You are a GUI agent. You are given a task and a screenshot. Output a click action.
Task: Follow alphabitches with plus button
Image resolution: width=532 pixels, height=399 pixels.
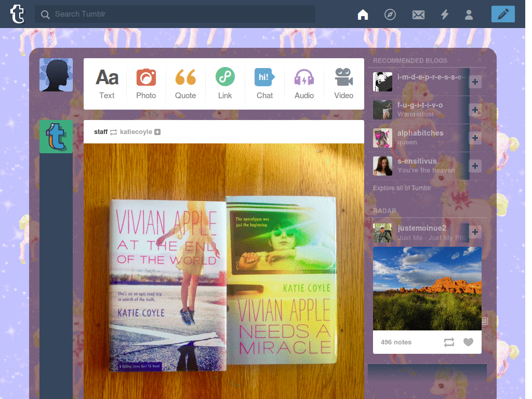click(475, 138)
